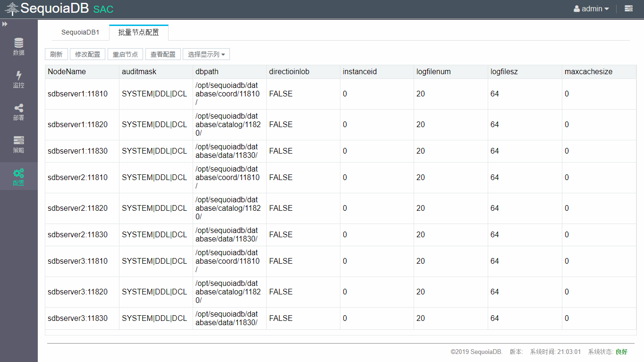Click auditmask value for sdbserver1:11810
This screenshot has width=644, height=362.
pyautogui.click(x=154, y=94)
